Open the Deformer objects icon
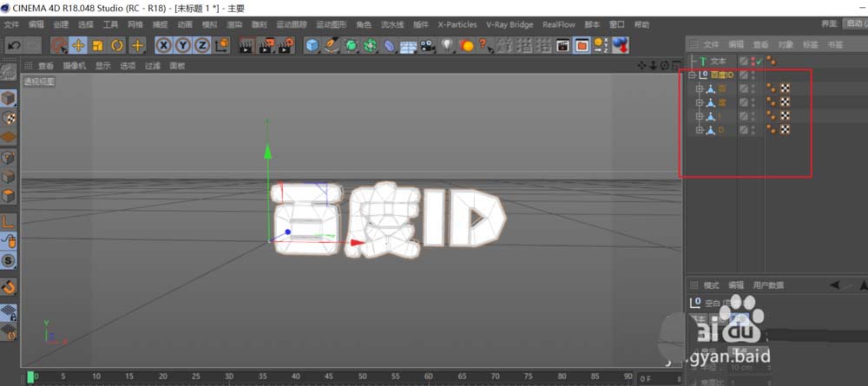 tap(389, 45)
